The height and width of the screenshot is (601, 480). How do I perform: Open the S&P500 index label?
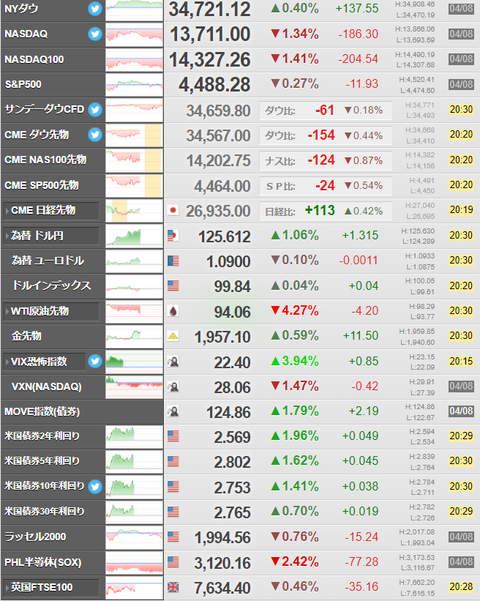[23, 84]
